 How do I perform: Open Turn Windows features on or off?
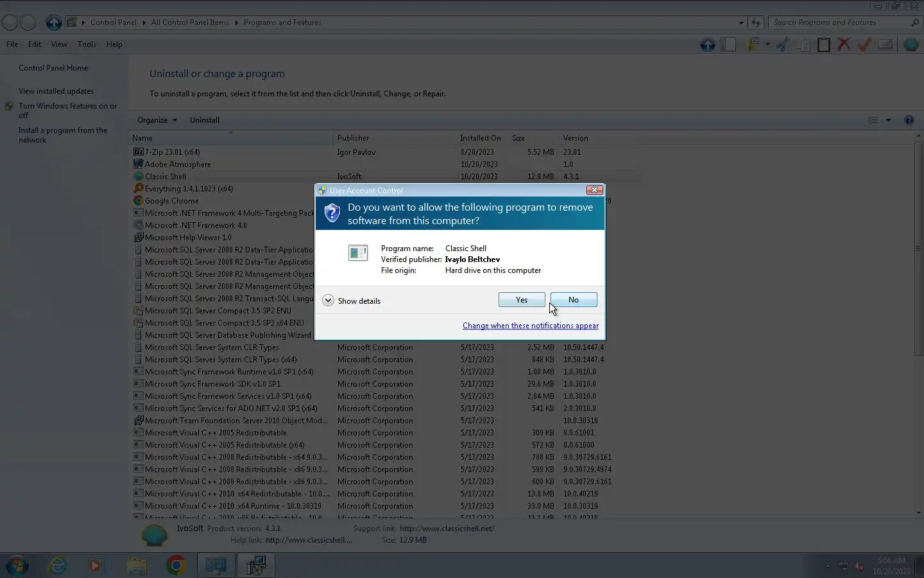[x=67, y=110]
